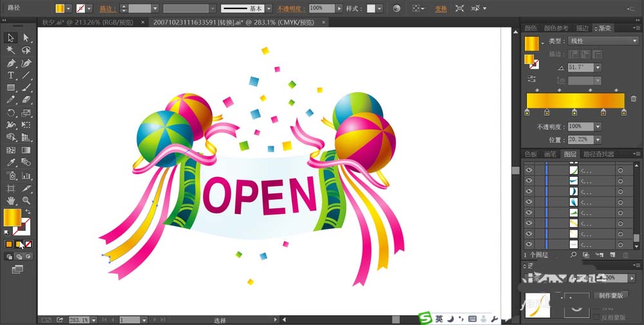This screenshot has width=644, height=325.
Task: Toggle eye for dark blue curved layer
Action: (529, 192)
